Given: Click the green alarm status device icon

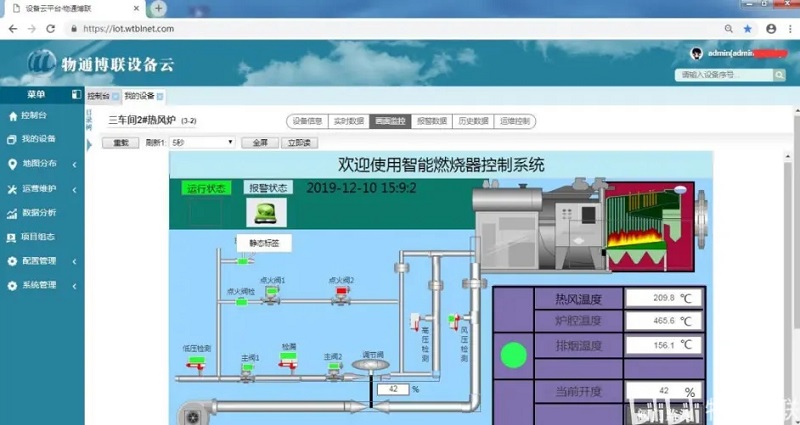Looking at the screenshot, I should 266,212.
